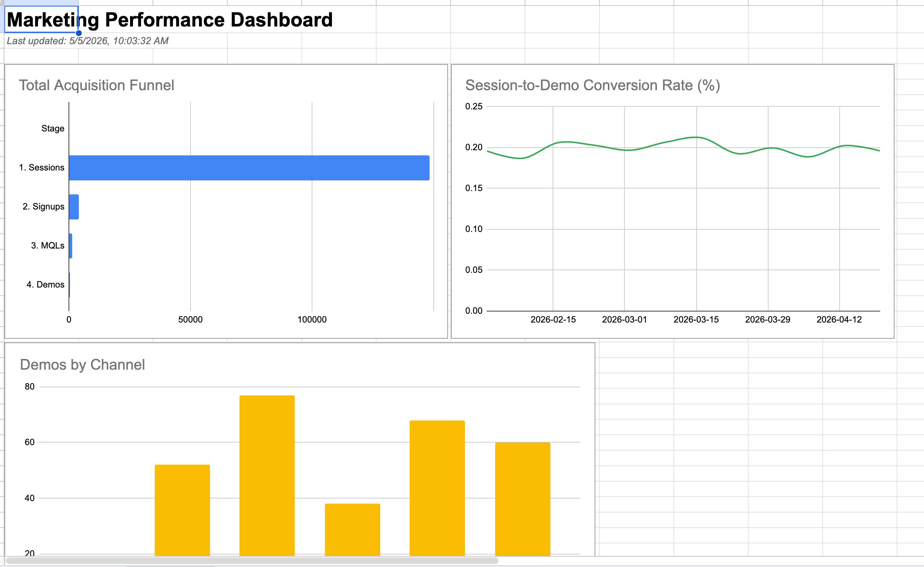924x567 pixels.
Task: Click the 0.05 y-axis value
Action: click(x=474, y=270)
